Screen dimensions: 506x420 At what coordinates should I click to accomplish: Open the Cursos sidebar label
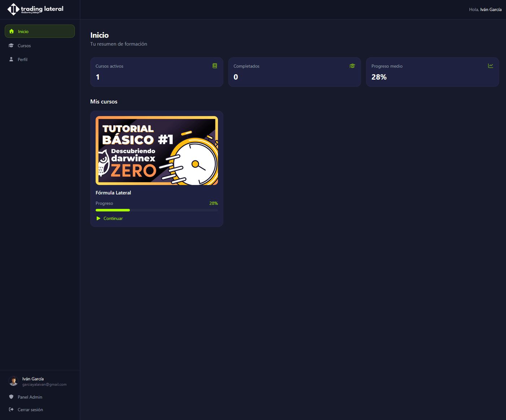tap(24, 46)
